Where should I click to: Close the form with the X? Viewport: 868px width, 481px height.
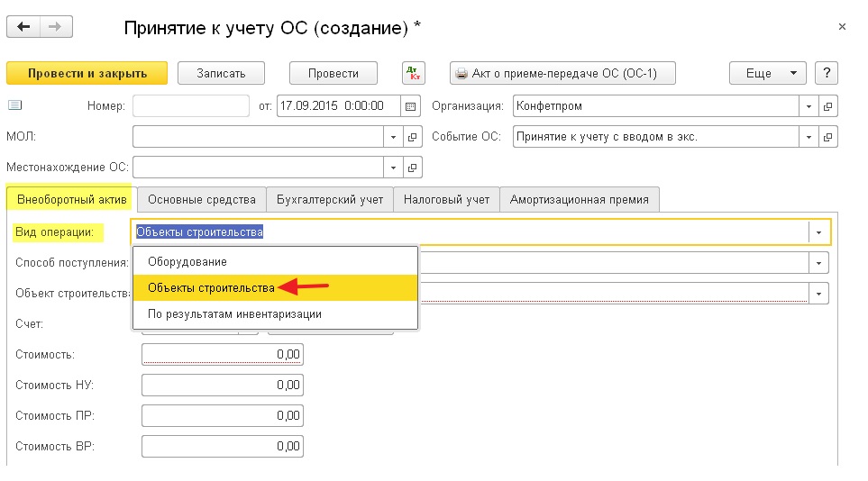click(x=842, y=26)
